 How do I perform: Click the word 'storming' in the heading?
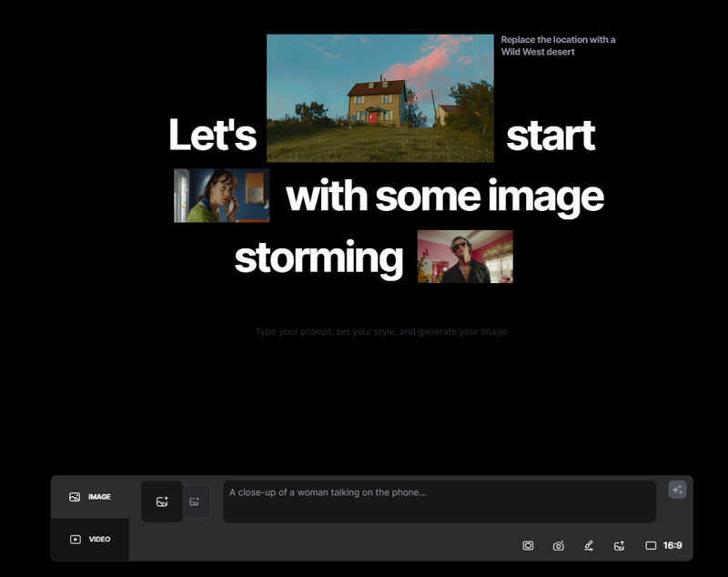pyautogui.click(x=318, y=258)
